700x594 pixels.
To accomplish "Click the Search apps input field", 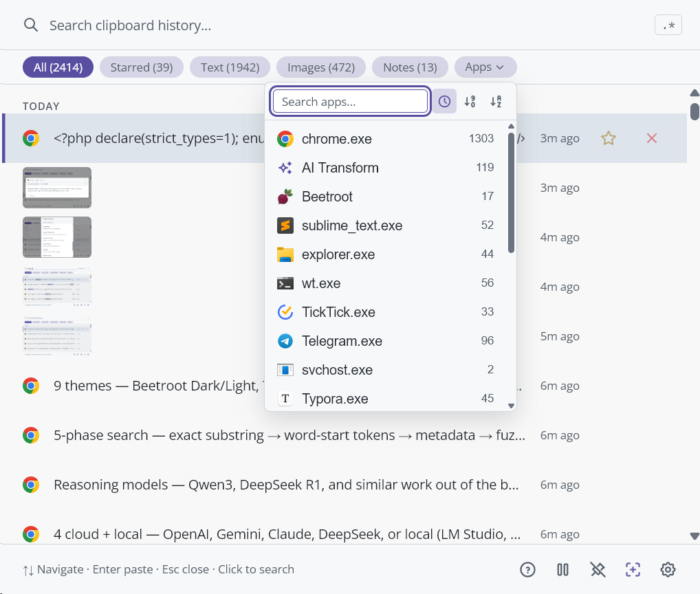I will coord(350,102).
